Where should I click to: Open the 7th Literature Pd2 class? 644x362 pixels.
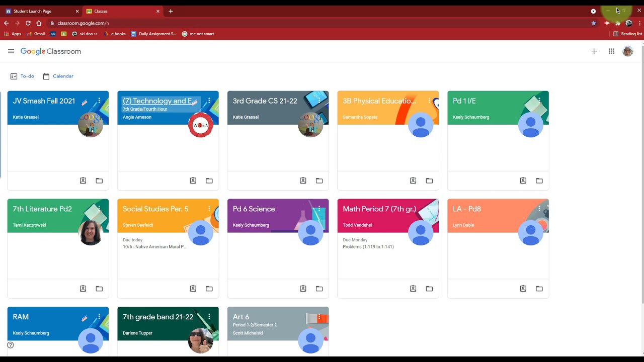42,209
